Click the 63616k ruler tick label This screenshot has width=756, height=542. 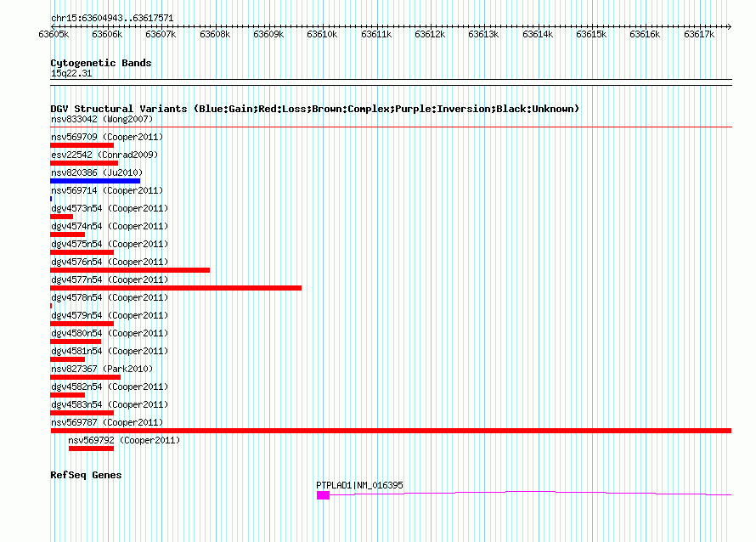(645, 34)
